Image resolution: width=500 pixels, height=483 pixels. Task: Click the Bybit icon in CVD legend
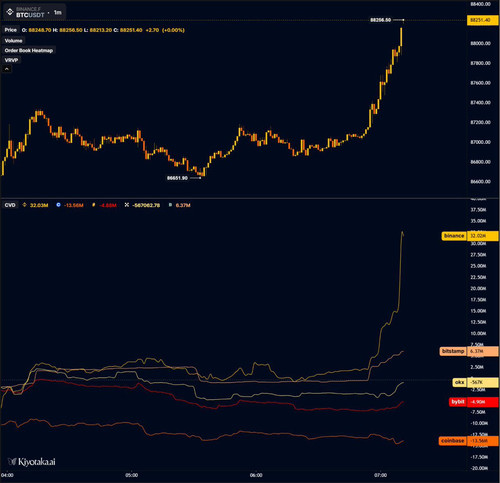point(93,205)
